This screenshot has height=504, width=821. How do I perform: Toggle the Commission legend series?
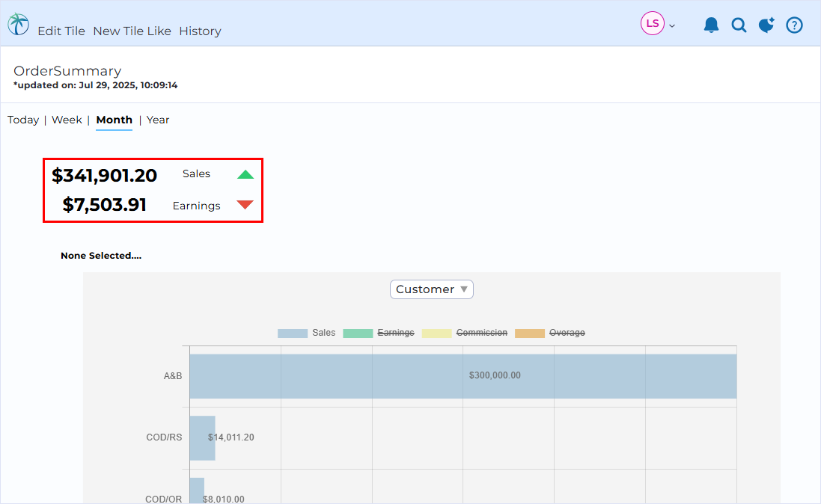coord(482,333)
